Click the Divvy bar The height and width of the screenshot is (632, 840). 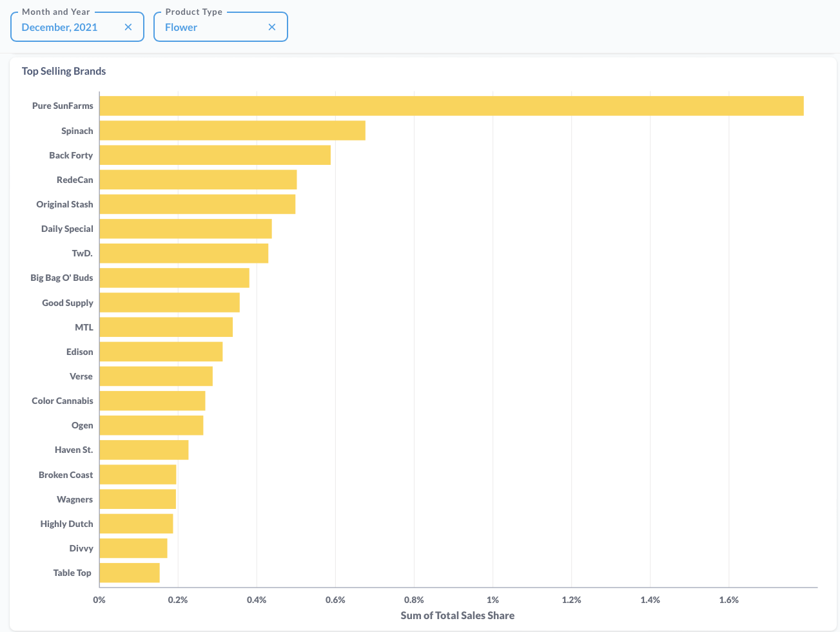point(133,548)
